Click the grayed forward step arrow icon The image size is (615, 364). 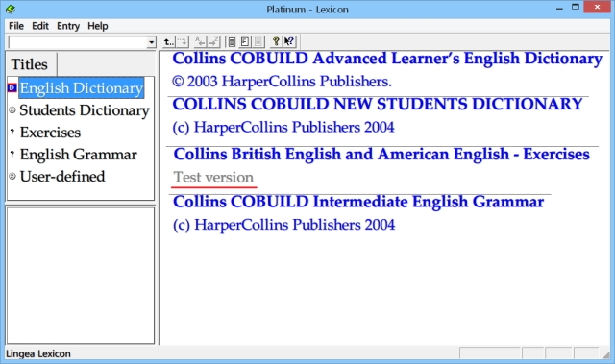pyautogui.click(x=183, y=41)
